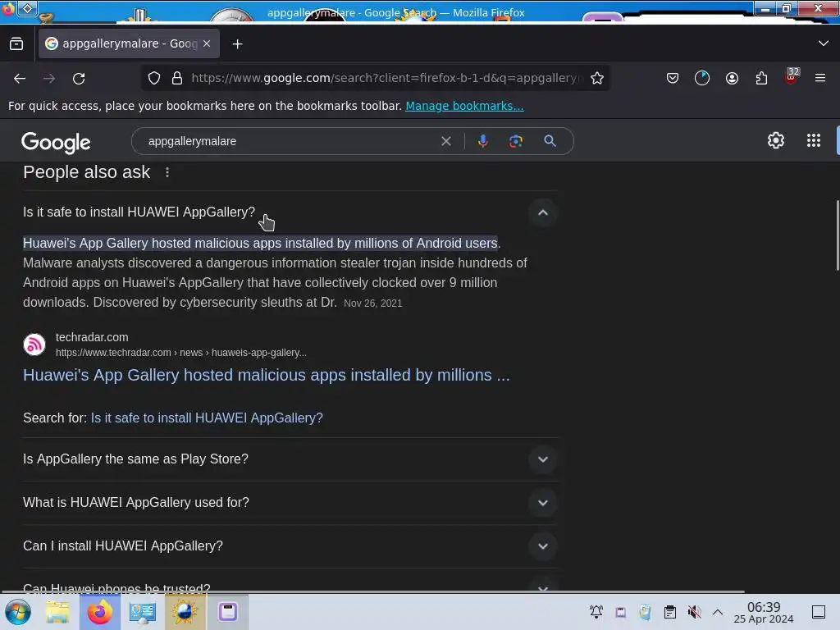The width and height of the screenshot is (840, 630).
Task: Switch to Firefox in taskbar
Action: 99,612
